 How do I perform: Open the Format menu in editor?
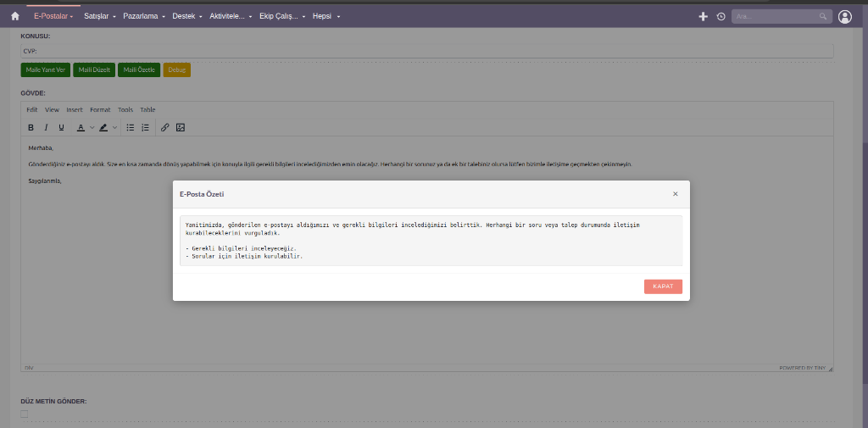(100, 109)
